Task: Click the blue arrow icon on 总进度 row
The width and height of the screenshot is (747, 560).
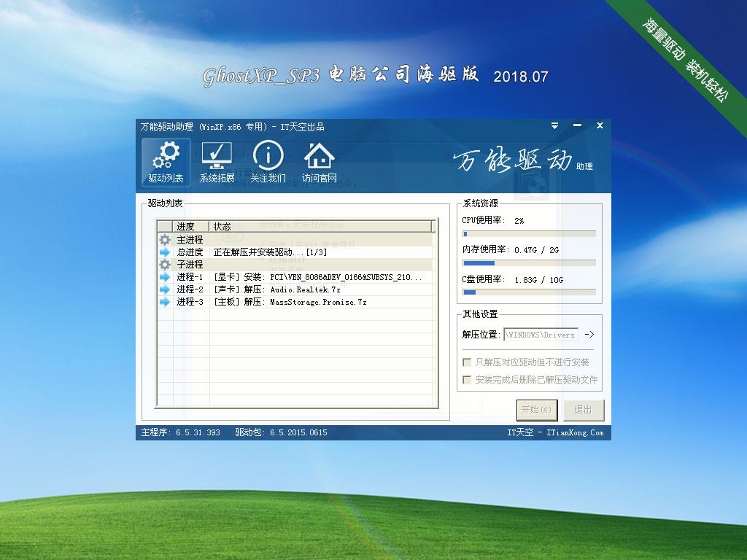Action: [x=166, y=252]
